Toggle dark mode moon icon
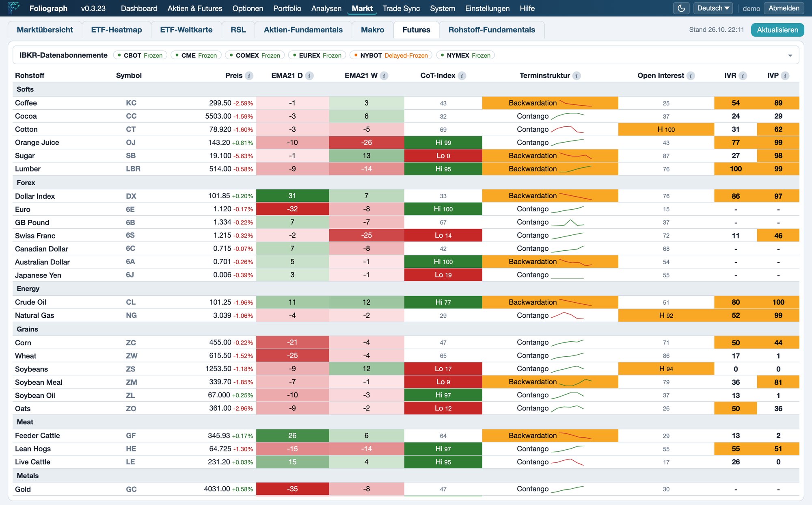 coord(681,8)
